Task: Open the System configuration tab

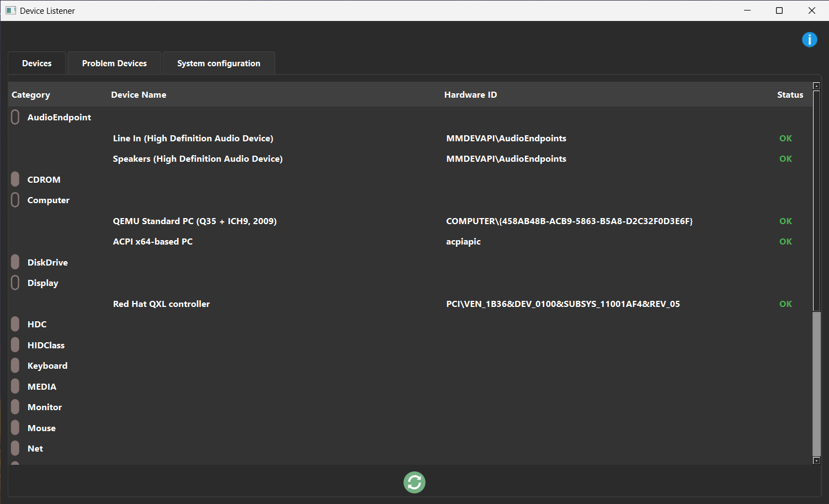Action: (x=219, y=63)
